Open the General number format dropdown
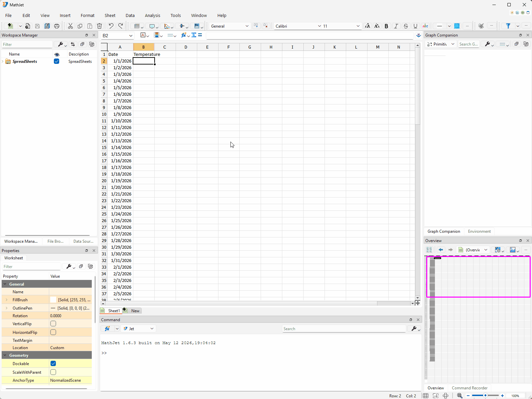The width and height of the screenshot is (532, 399). click(x=247, y=26)
